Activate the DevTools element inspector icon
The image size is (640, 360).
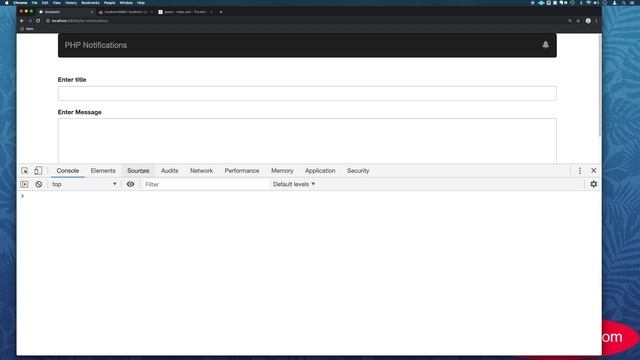click(x=25, y=171)
